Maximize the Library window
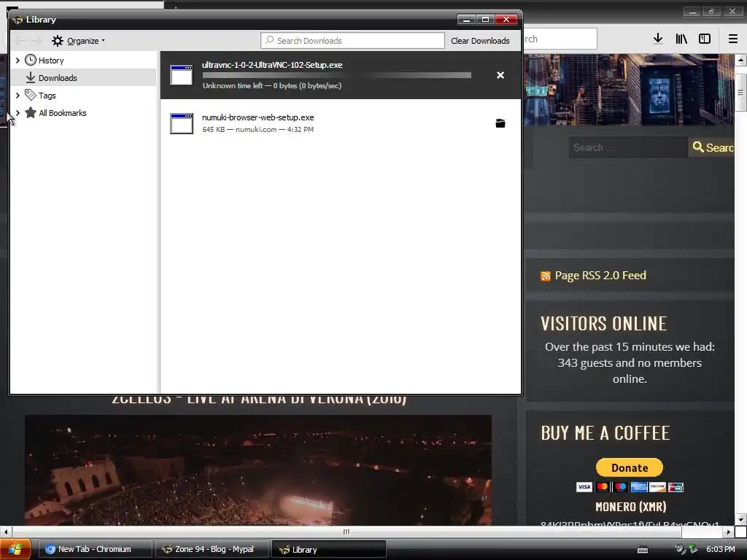The width and height of the screenshot is (747, 560). (485, 20)
